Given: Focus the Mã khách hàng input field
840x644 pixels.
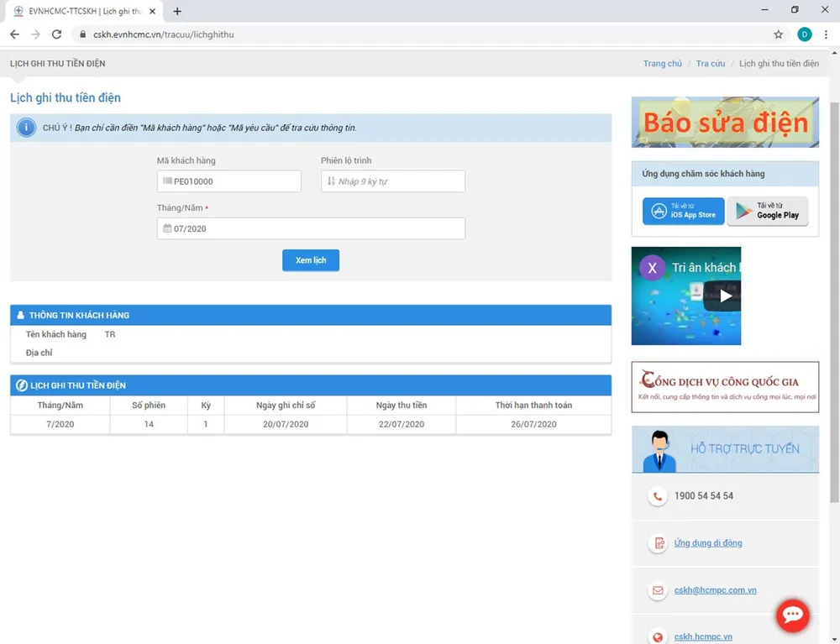Looking at the screenshot, I should pos(228,181).
